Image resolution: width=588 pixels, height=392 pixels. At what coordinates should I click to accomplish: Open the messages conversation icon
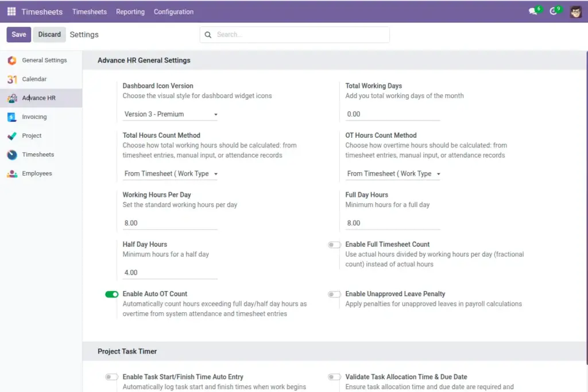click(x=533, y=11)
